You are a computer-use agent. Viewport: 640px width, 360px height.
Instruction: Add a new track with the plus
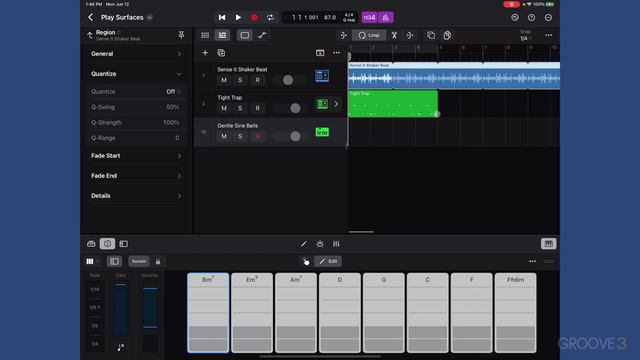[205, 53]
